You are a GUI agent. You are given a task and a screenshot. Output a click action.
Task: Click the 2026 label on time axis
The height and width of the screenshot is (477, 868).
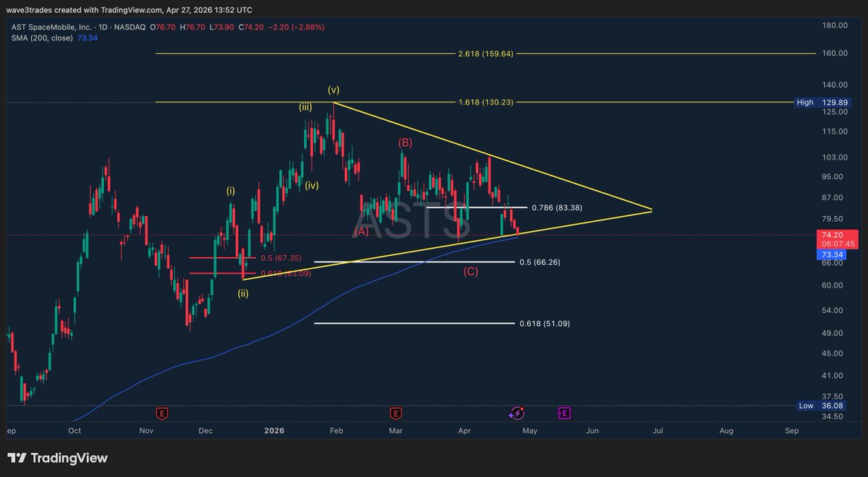(274, 431)
